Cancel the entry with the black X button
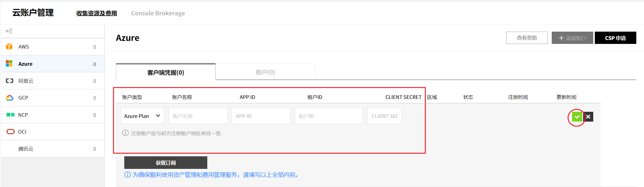This screenshot has width=644, height=187. pos(588,117)
